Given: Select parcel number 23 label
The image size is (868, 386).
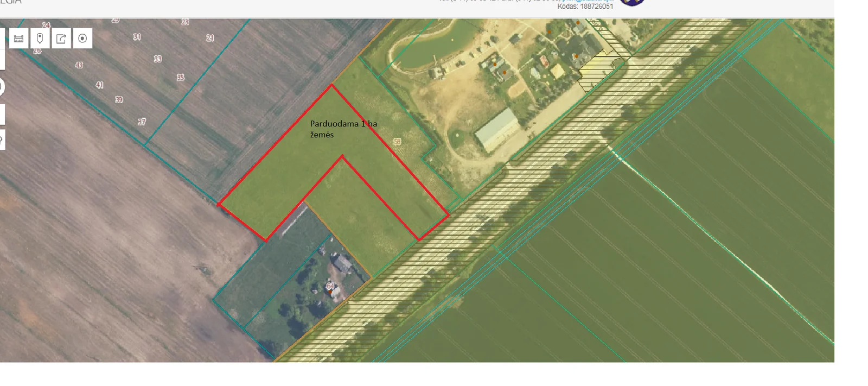Looking at the screenshot, I should click(x=185, y=22).
